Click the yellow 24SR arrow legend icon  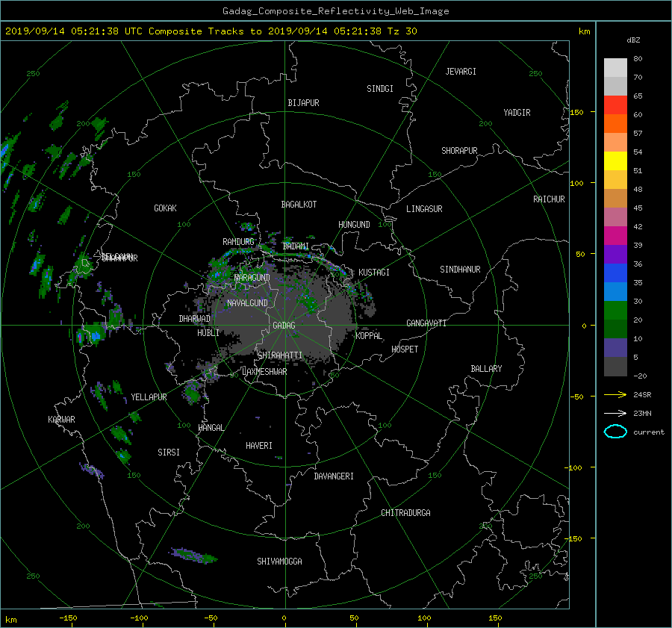[x=615, y=395]
